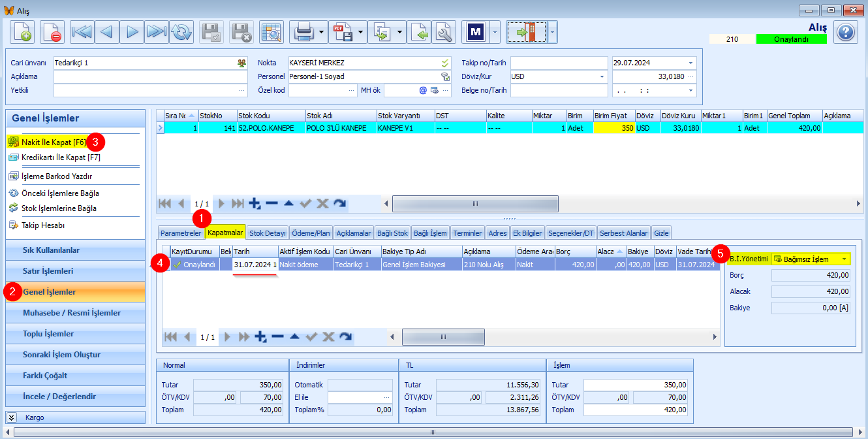Go to the next record in the top toolbar
The height and width of the screenshot is (439, 868).
(132, 31)
